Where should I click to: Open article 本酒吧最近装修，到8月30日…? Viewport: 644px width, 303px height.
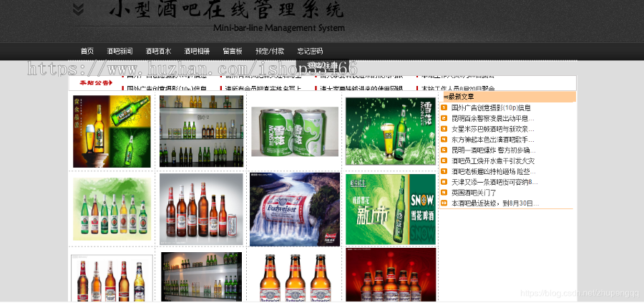pyautogui.click(x=495, y=203)
